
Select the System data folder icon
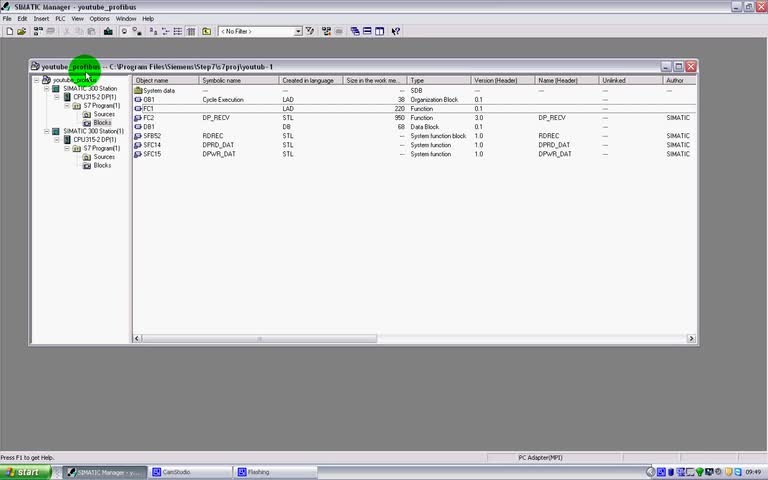coord(138,91)
